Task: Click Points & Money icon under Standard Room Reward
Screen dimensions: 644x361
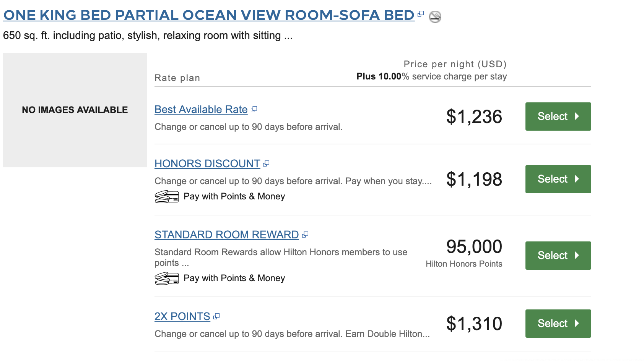Action: click(166, 278)
